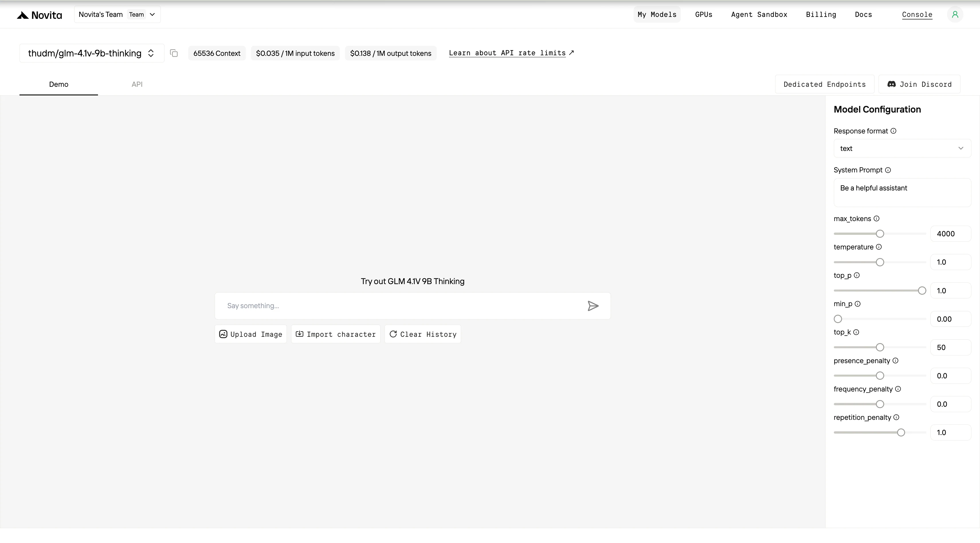Open the Novita's Team switcher dropdown
This screenshot has height=543, width=980.
click(x=117, y=14)
